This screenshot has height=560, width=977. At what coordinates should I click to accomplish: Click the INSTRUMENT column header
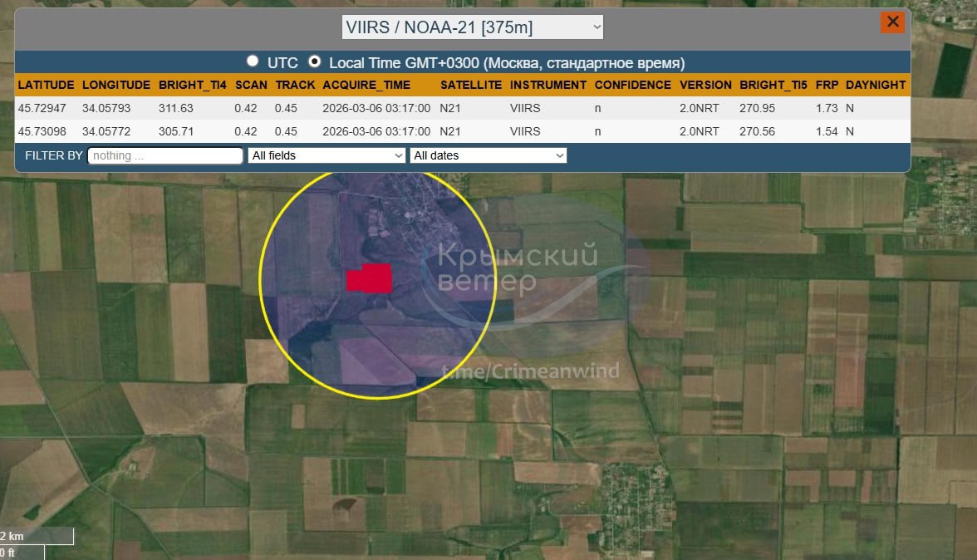[x=548, y=85]
